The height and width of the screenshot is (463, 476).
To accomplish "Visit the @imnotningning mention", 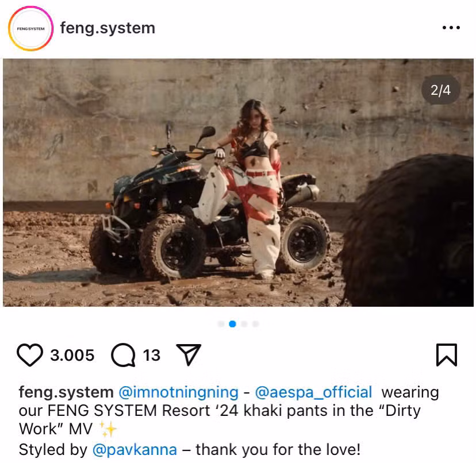I will click(178, 392).
